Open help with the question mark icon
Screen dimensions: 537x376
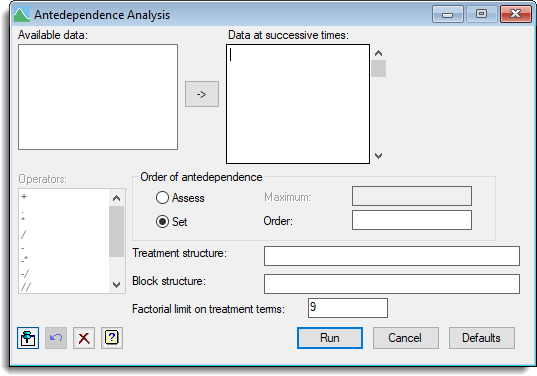[112, 338]
